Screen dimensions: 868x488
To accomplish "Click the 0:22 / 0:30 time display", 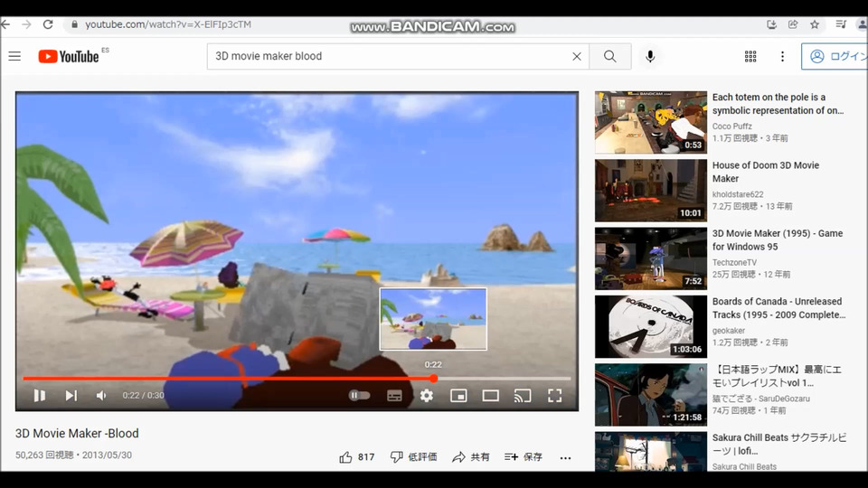I will [144, 396].
